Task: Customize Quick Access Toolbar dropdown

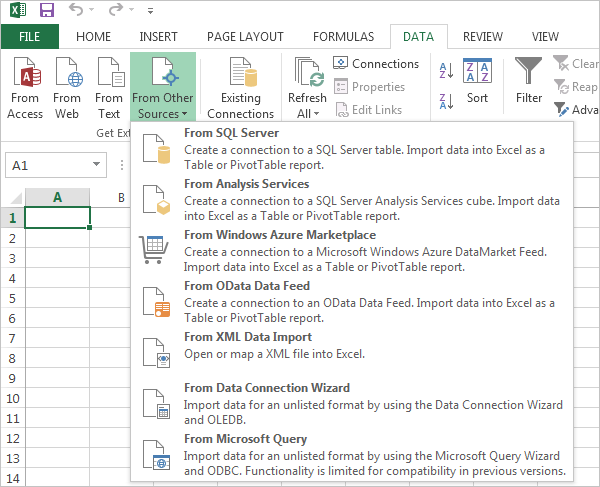Action: (x=150, y=11)
